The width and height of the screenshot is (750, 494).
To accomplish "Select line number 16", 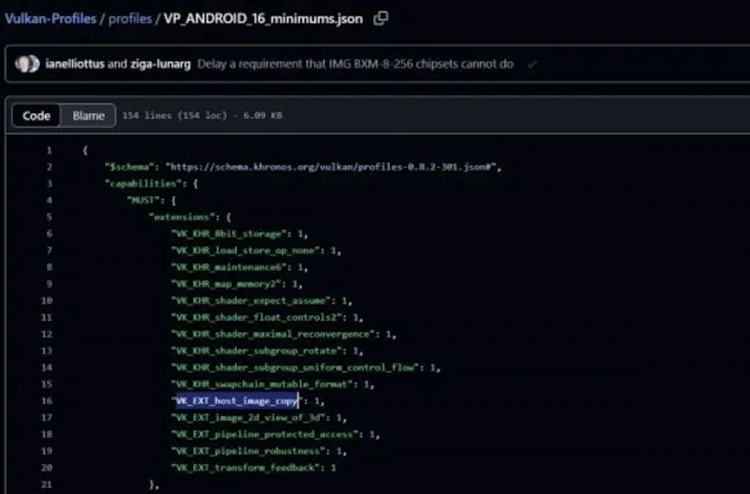I will 46,401.
